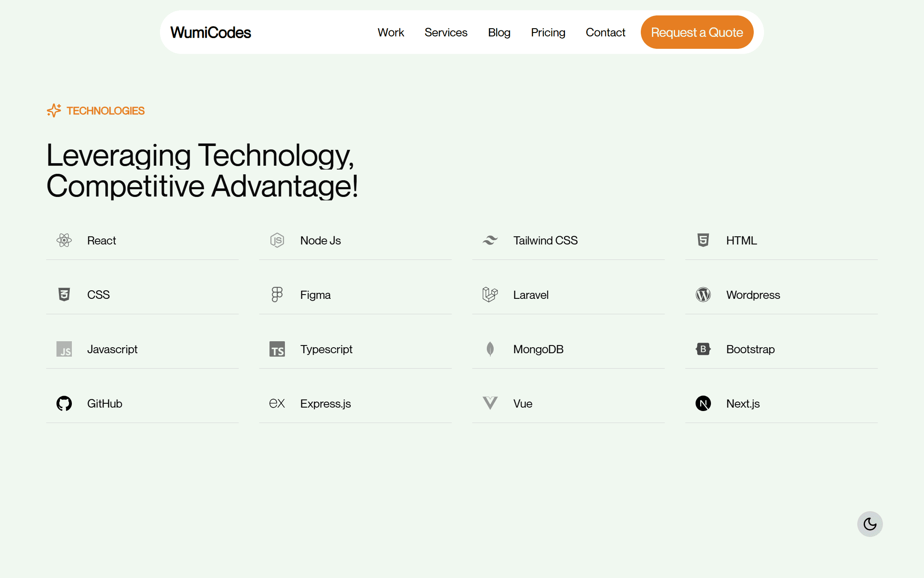
Task: Click the React label text
Action: [x=101, y=241]
